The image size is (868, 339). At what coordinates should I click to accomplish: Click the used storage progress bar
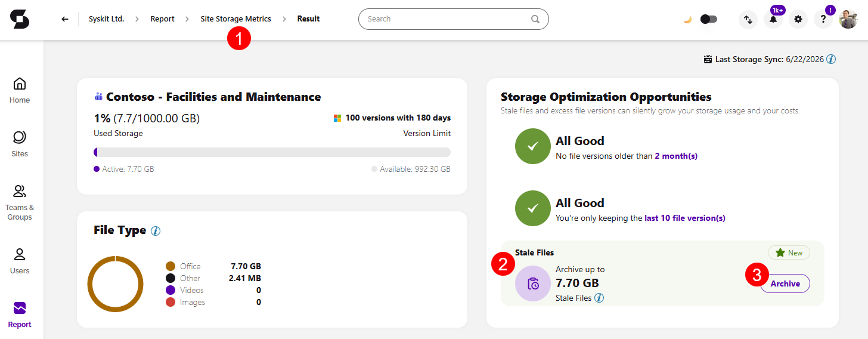point(272,152)
